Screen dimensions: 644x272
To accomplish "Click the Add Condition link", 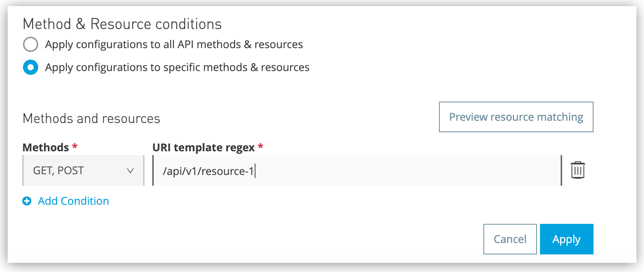I will pos(73,201).
